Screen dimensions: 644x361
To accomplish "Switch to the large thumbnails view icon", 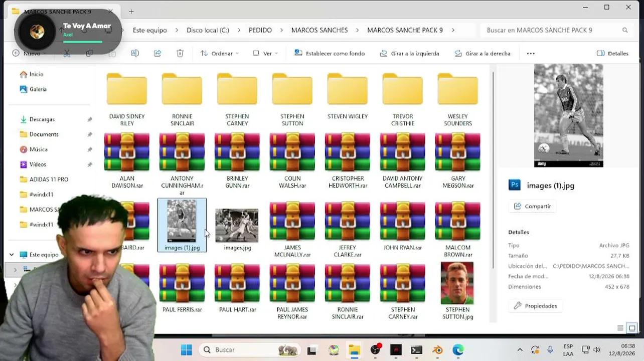I will point(632,328).
